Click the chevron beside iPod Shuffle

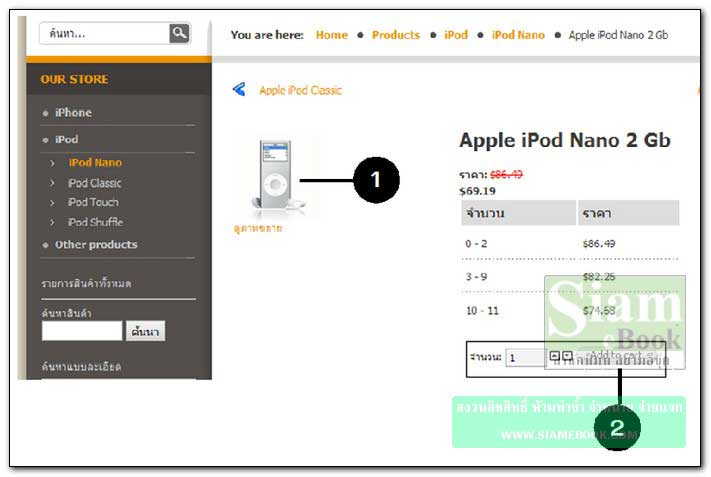(x=52, y=222)
